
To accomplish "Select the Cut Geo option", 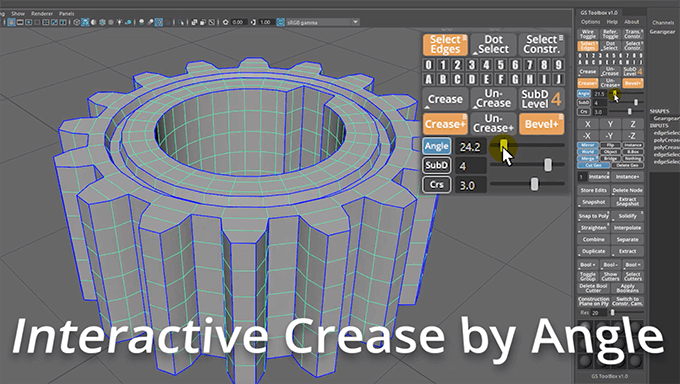I will tap(593, 165).
